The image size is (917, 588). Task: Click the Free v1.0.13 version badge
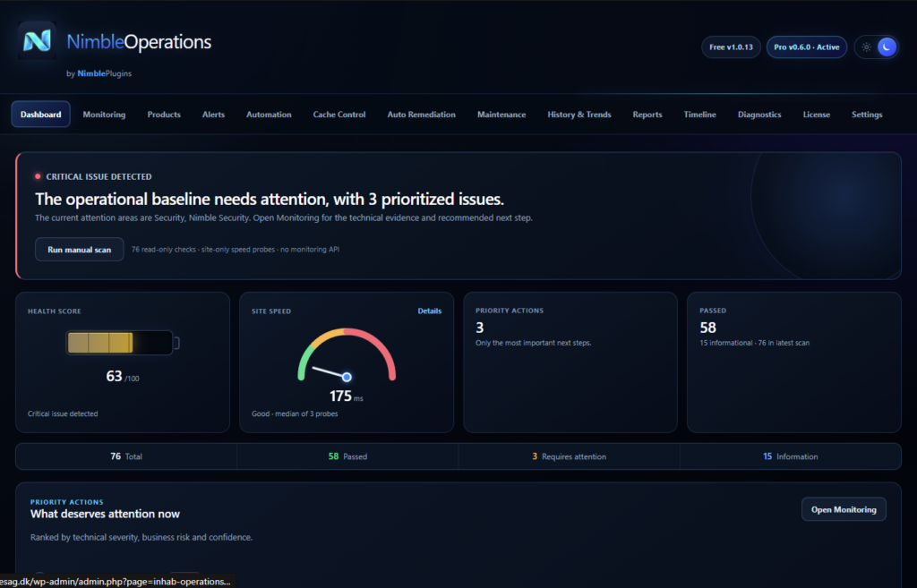(731, 47)
